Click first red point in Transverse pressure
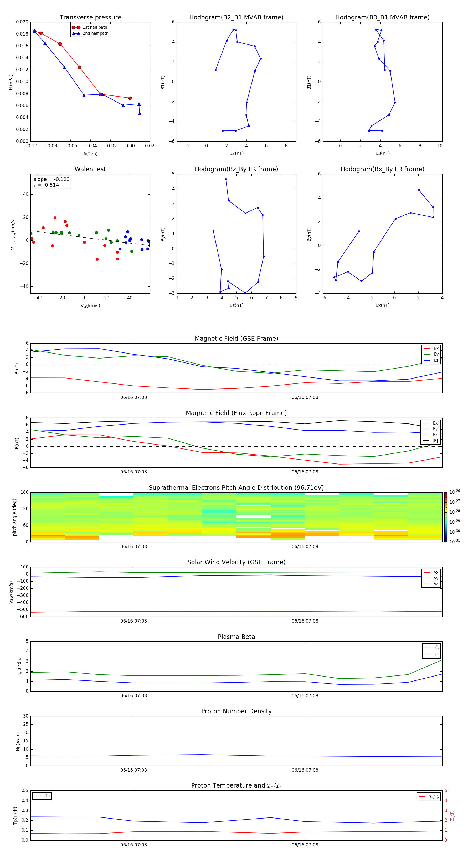This screenshot has height=868, width=473. tap(34, 31)
